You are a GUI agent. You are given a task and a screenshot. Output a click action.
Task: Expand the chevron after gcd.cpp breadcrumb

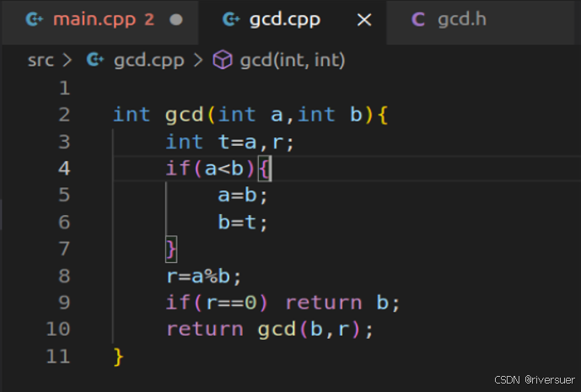[198, 60]
